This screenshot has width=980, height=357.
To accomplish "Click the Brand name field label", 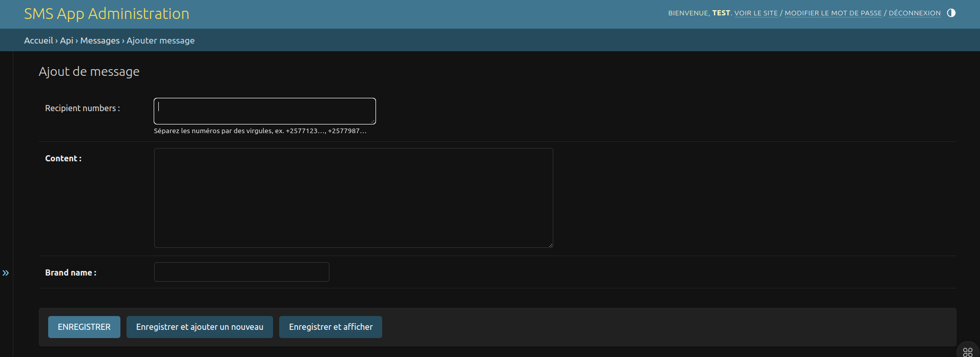I will click(x=70, y=273).
